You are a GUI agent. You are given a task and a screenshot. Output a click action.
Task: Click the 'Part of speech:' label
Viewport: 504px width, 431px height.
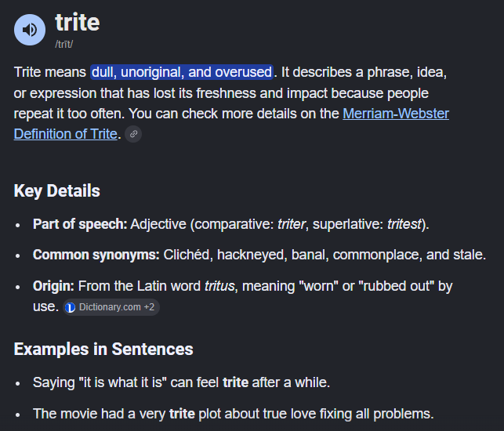point(80,224)
